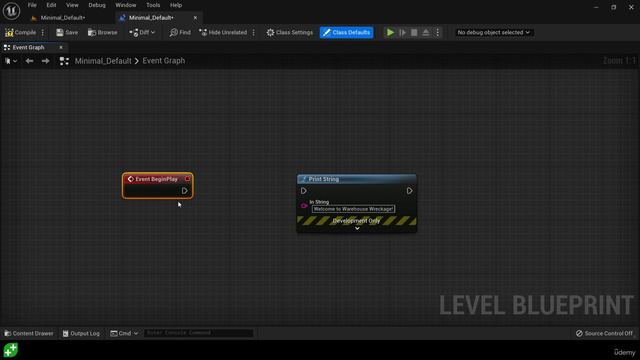Open the Edit menu
The width and height of the screenshot is (640, 360).
(x=51, y=5)
